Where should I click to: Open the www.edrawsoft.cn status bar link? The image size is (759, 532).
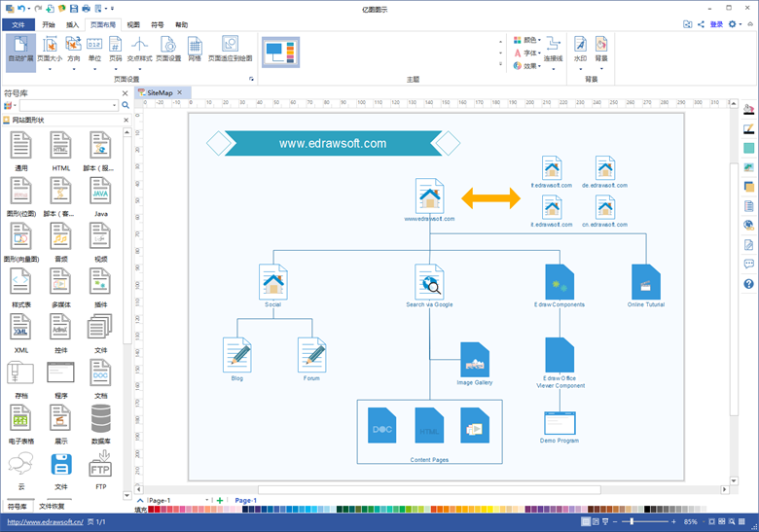46,522
